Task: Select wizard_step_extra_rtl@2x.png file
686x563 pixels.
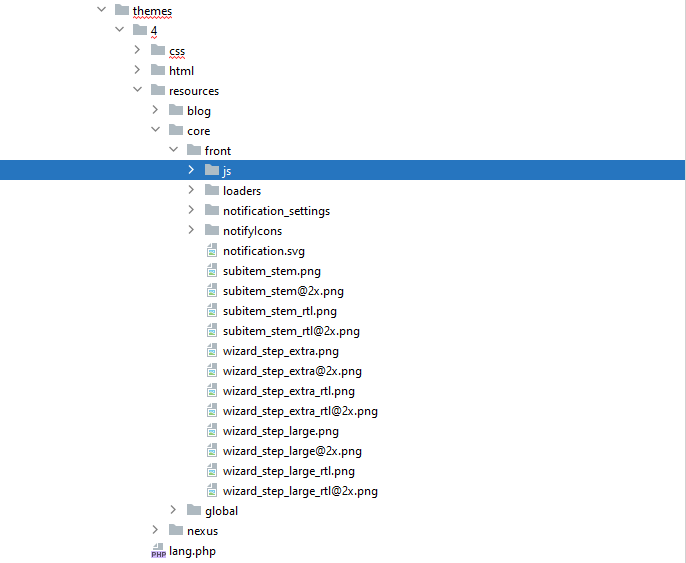Action: (300, 411)
